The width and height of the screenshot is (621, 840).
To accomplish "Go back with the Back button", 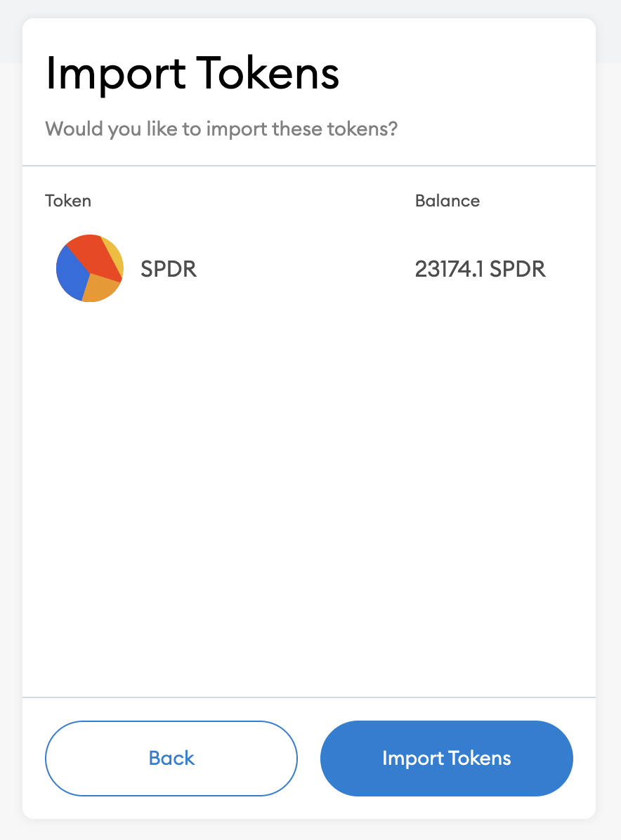I will 171,759.
